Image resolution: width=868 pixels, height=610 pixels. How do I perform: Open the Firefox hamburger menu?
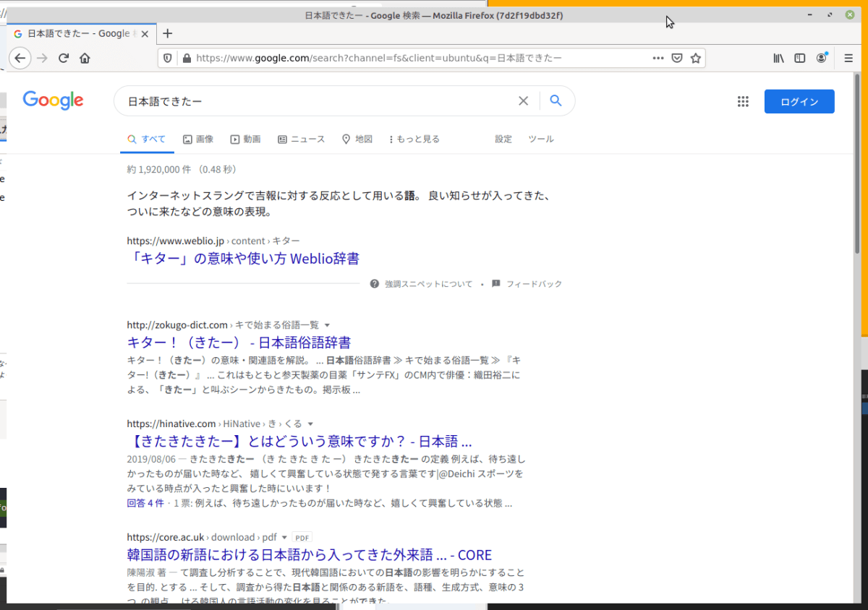(848, 59)
